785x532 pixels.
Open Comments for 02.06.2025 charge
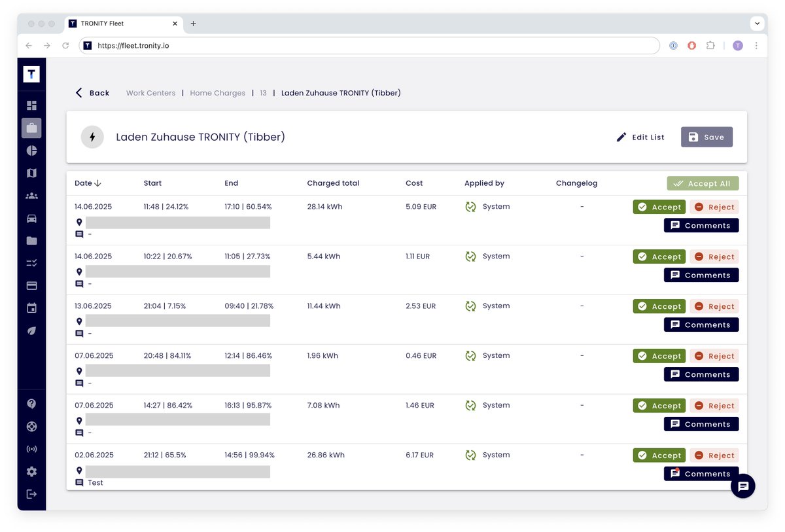(x=701, y=474)
